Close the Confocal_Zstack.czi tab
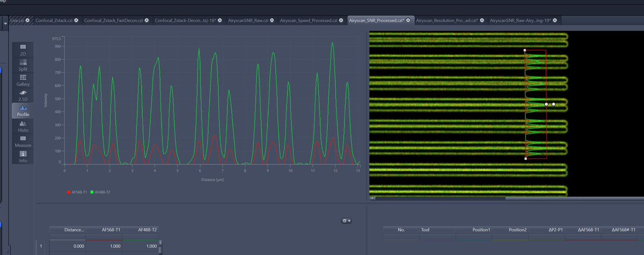Image resolution: width=644 pixels, height=255 pixels. click(76, 20)
